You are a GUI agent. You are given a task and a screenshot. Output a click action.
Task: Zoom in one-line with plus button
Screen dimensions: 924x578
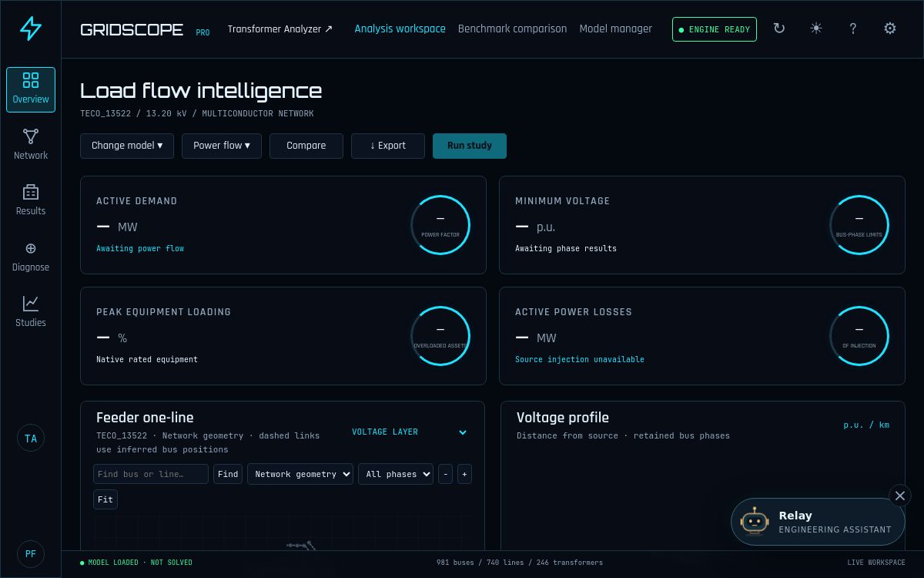464,474
